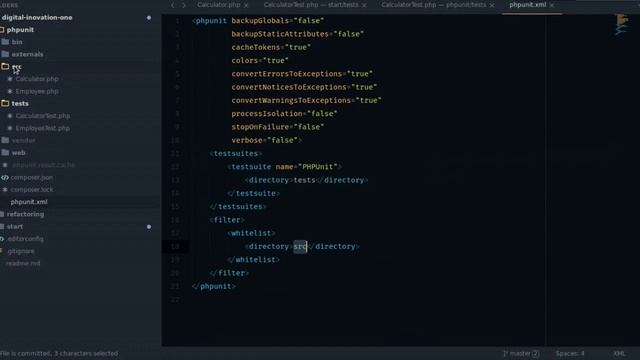
Task: Click the modified dot on digital-inovation-one row
Action: click(x=149, y=18)
